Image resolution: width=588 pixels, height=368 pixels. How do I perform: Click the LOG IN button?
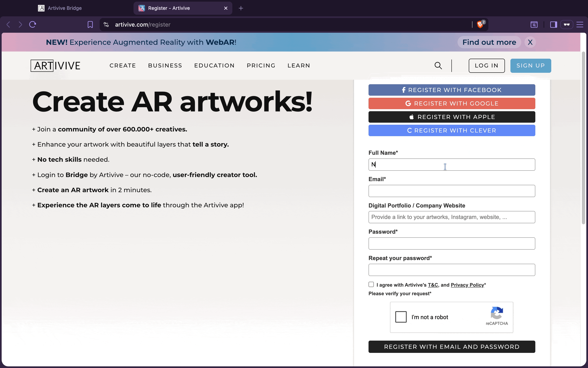487,66
